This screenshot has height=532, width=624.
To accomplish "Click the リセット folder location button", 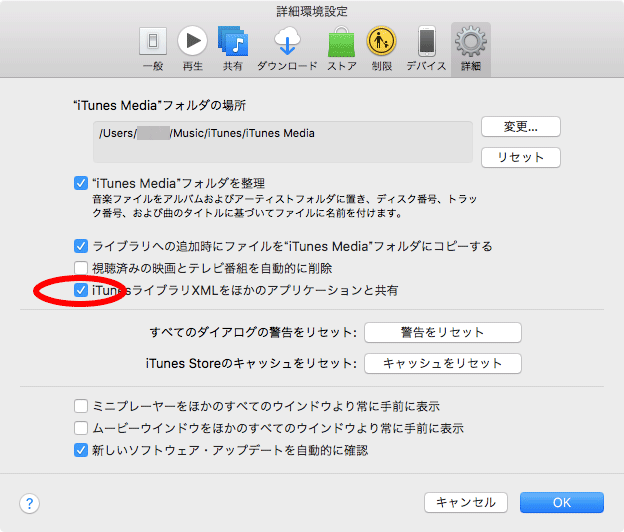I will (x=521, y=157).
